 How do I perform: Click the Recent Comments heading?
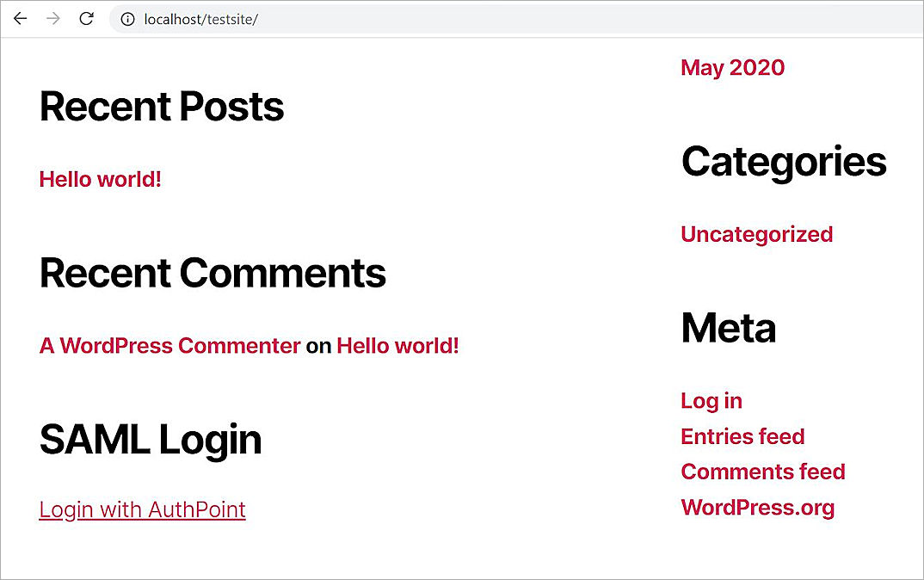point(212,273)
